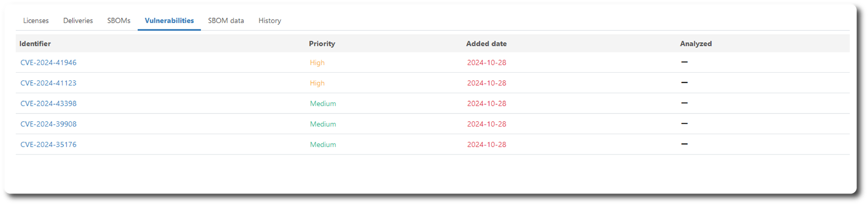This screenshot has width=868, height=205.
Task: Follow the CVE-2024-35176 link
Action: [x=48, y=144]
